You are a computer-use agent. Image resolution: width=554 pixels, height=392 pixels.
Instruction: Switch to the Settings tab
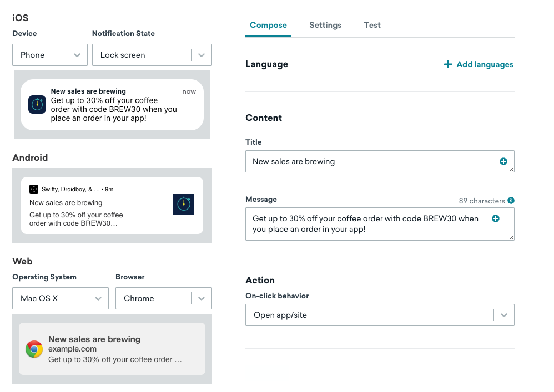pyautogui.click(x=325, y=25)
